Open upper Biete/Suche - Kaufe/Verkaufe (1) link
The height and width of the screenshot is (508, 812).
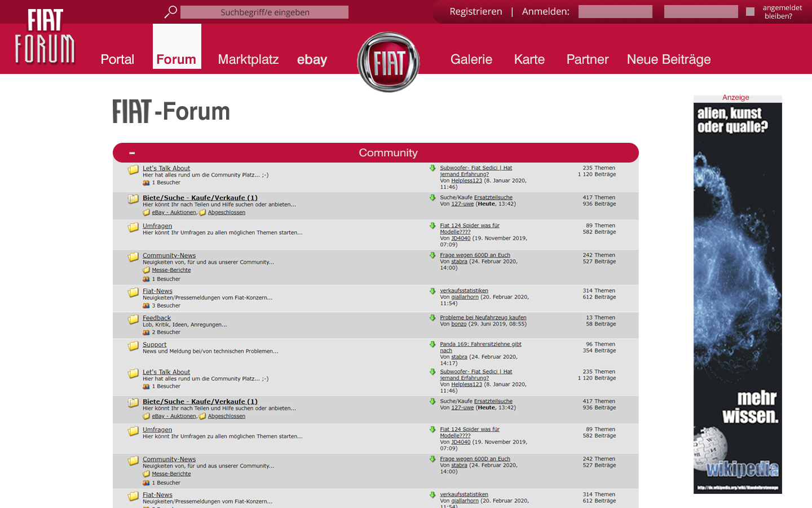click(200, 198)
